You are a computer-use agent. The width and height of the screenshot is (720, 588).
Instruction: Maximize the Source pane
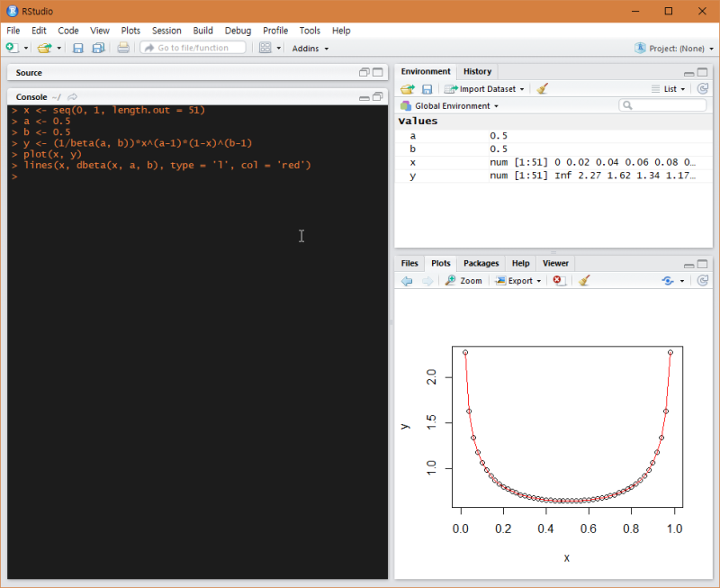[378, 72]
